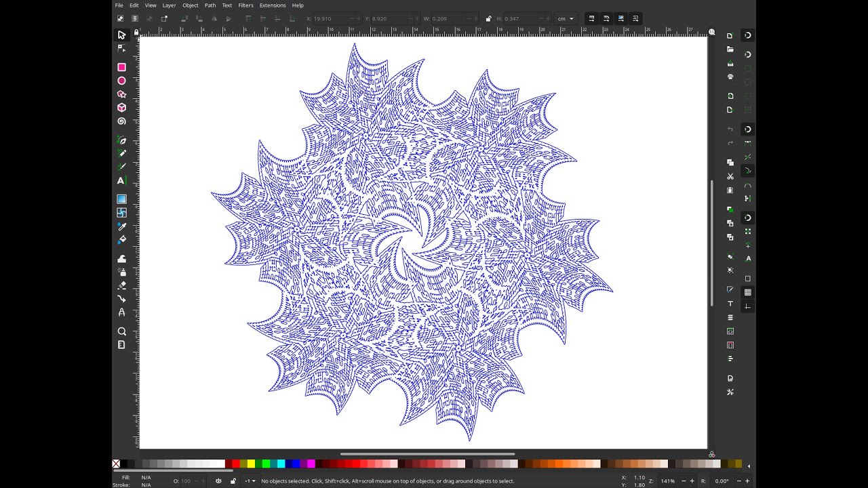The image size is (868, 488).
Task: Open the Layer menu
Action: (x=169, y=5)
